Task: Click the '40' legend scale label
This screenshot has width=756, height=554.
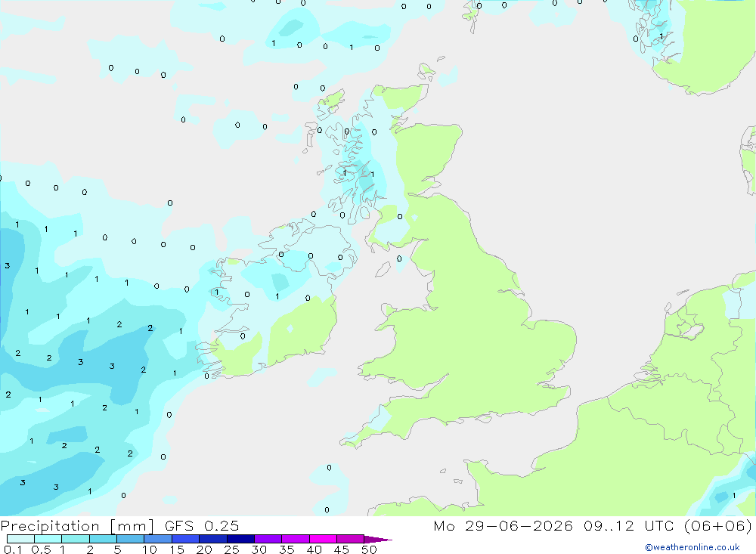Action: pos(314,549)
